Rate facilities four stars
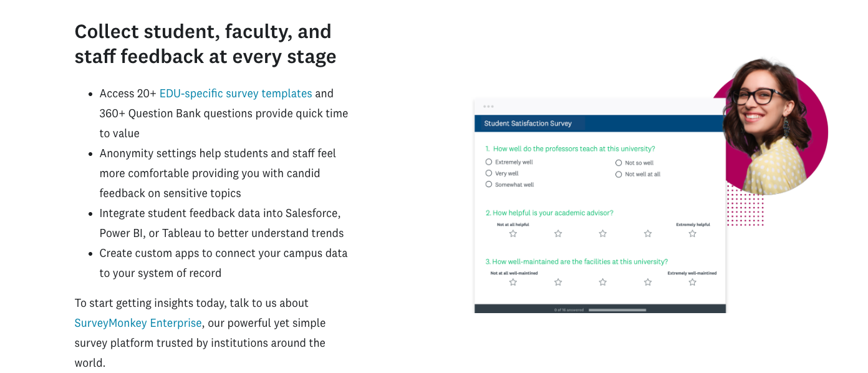This screenshot has width=868, height=373. click(x=648, y=283)
